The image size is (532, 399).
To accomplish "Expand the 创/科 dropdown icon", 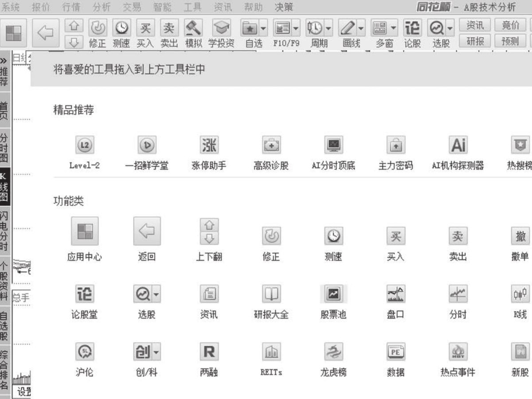I will (156, 352).
